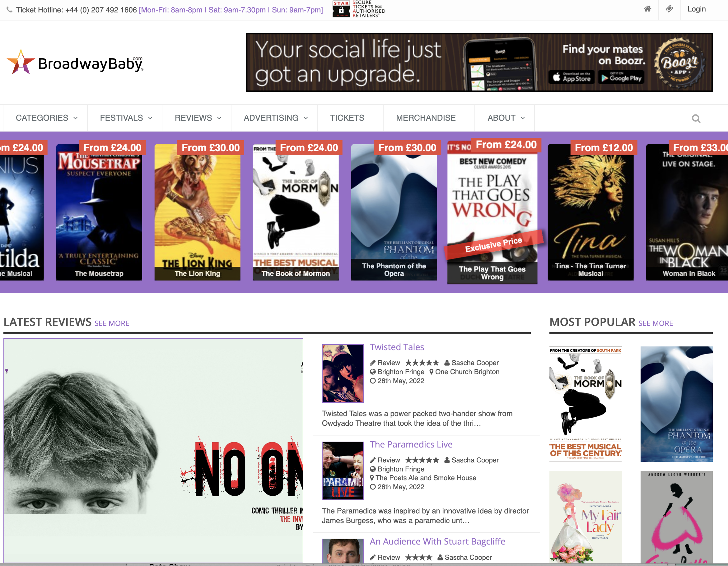The width and height of the screenshot is (728, 566).
Task: Open the No One featured review image
Action: click(153, 451)
